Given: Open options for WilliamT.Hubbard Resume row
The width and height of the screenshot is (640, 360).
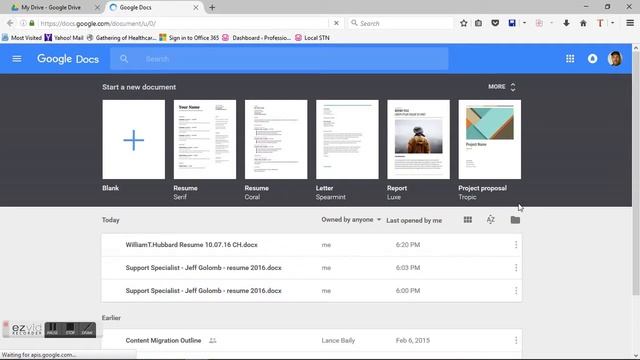Looking at the screenshot, I should coord(516,244).
